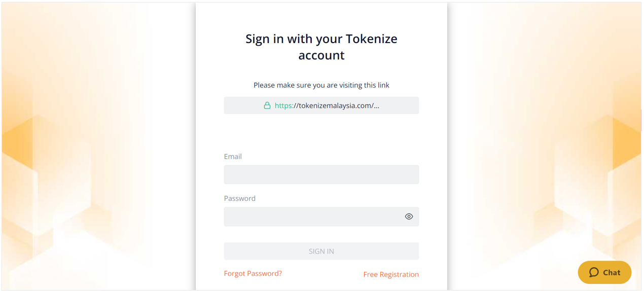Click the green https prefix
Screen dimensions: 644x291
284,105
